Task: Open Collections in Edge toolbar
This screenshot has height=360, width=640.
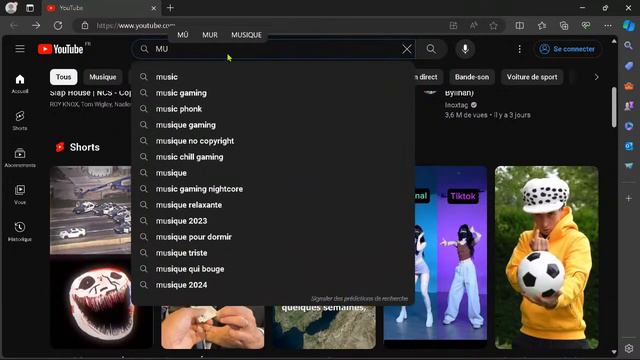Action: tap(564, 26)
